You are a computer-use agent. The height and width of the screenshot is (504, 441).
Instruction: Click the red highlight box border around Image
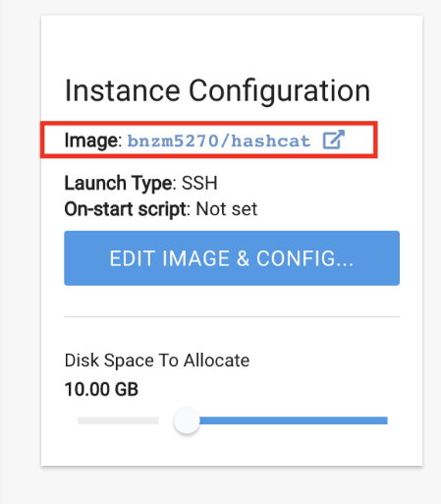click(209, 123)
